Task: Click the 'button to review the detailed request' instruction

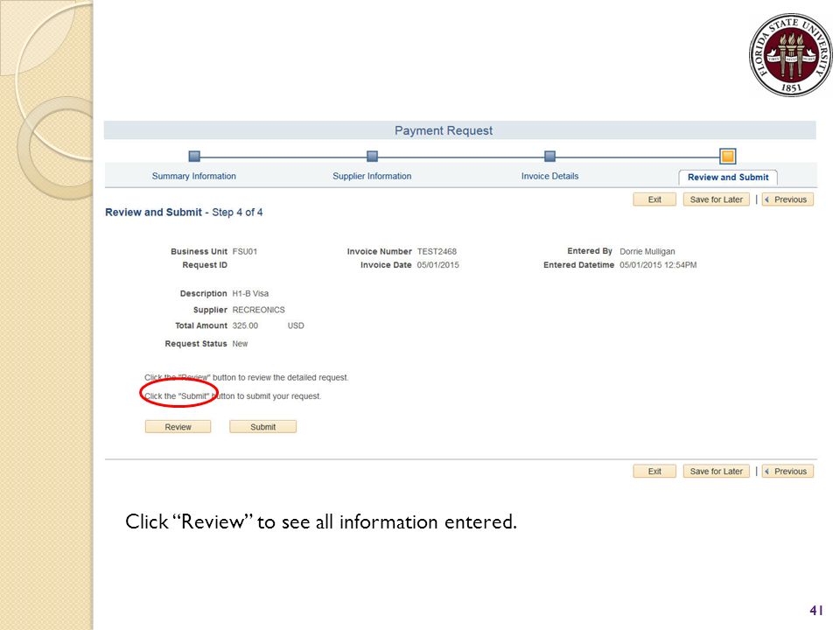Action: [247, 378]
